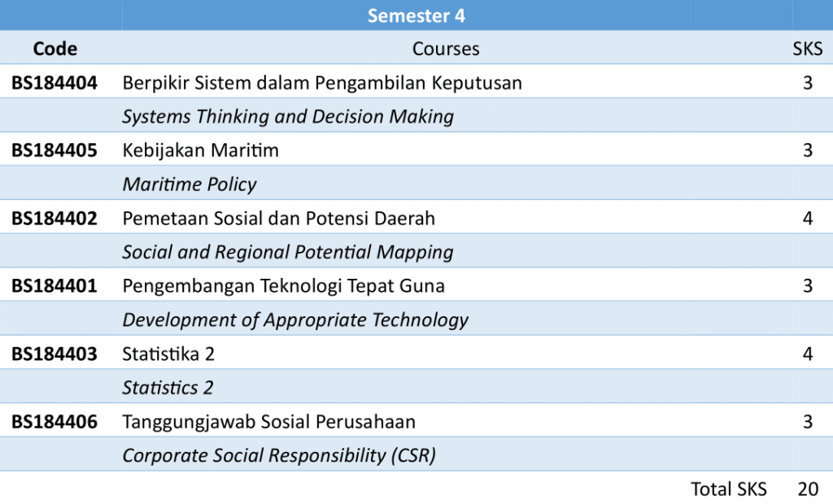Select course code BS184405

[x=54, y=150]
